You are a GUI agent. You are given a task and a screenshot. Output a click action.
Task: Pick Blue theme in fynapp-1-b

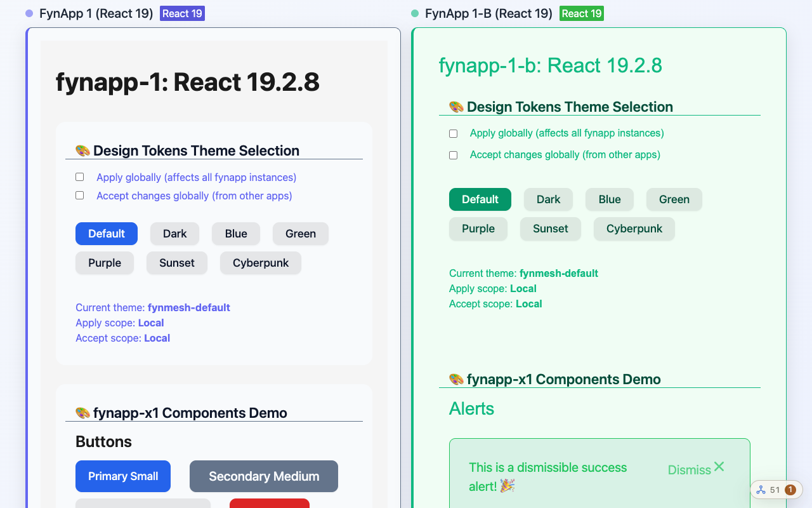[610, 199]
